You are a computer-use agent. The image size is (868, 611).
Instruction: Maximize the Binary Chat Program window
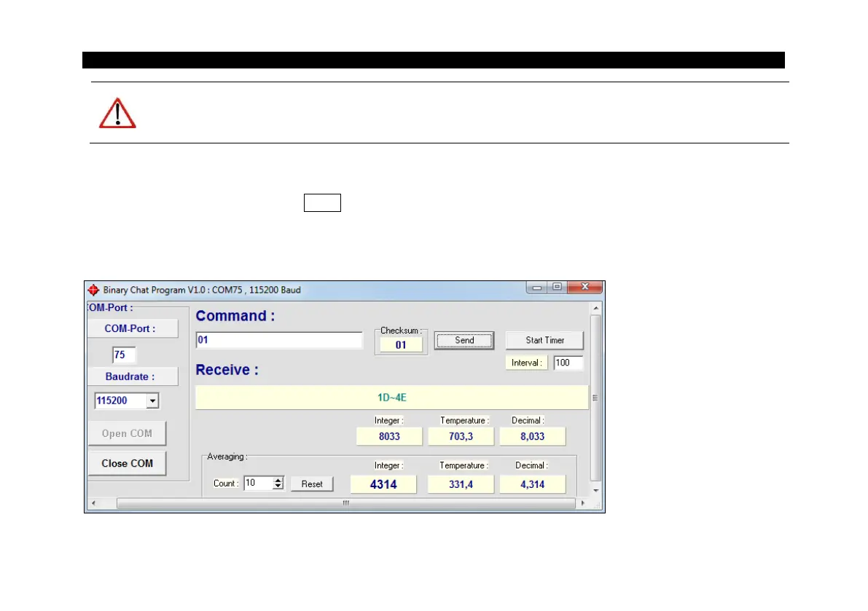point(557,287)
